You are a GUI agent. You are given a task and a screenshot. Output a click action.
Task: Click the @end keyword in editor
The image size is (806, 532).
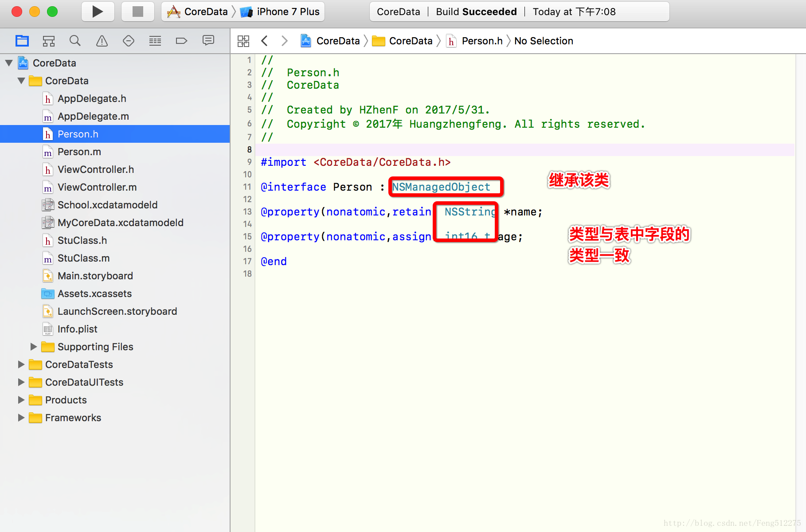coord(274,262)
